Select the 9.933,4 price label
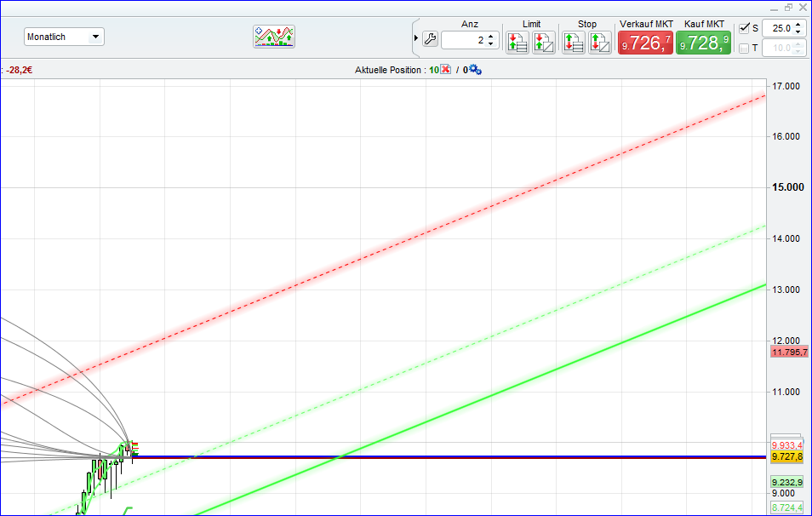 coord(787,445)
